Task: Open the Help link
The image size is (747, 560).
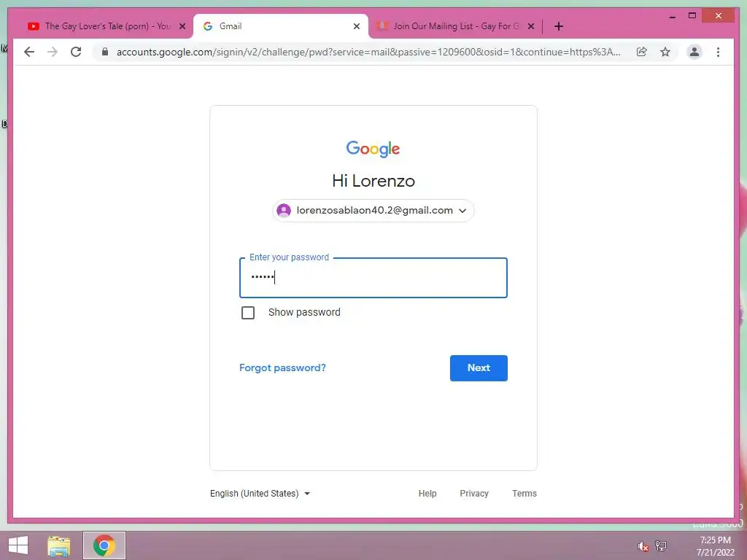Action: [427, 494]
